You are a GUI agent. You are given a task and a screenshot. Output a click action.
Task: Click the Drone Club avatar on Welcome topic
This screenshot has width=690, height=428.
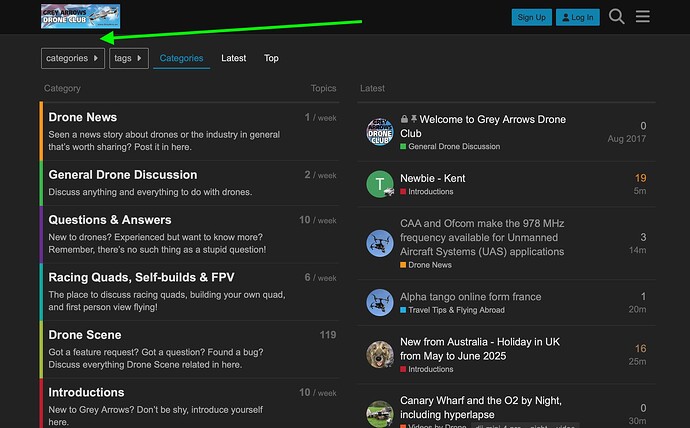(380, 132)
